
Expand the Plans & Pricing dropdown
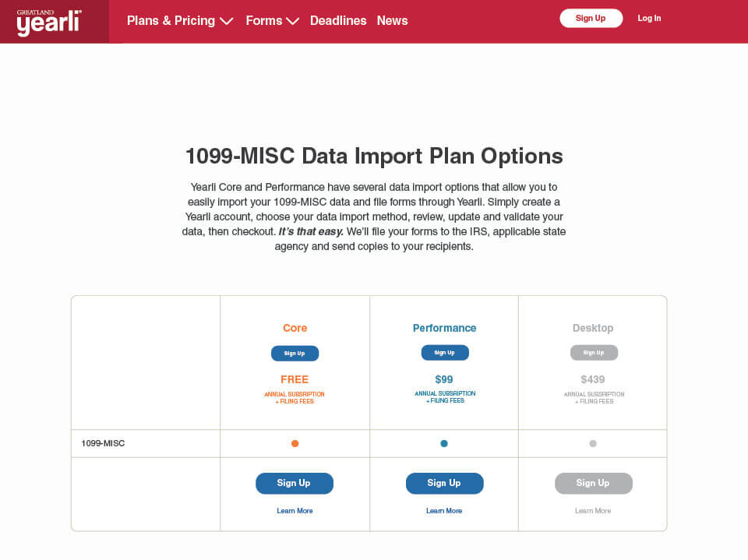[x=180, y=21]
